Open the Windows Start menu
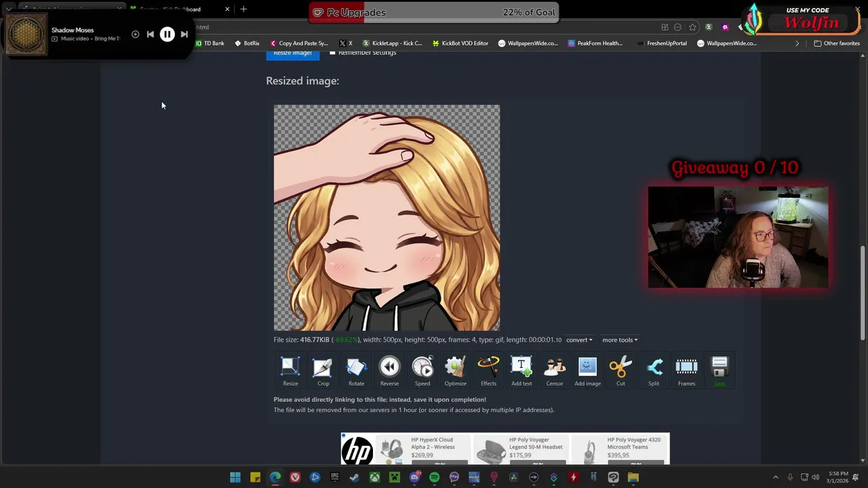This screenshot has height=488, width=868. 235,477
